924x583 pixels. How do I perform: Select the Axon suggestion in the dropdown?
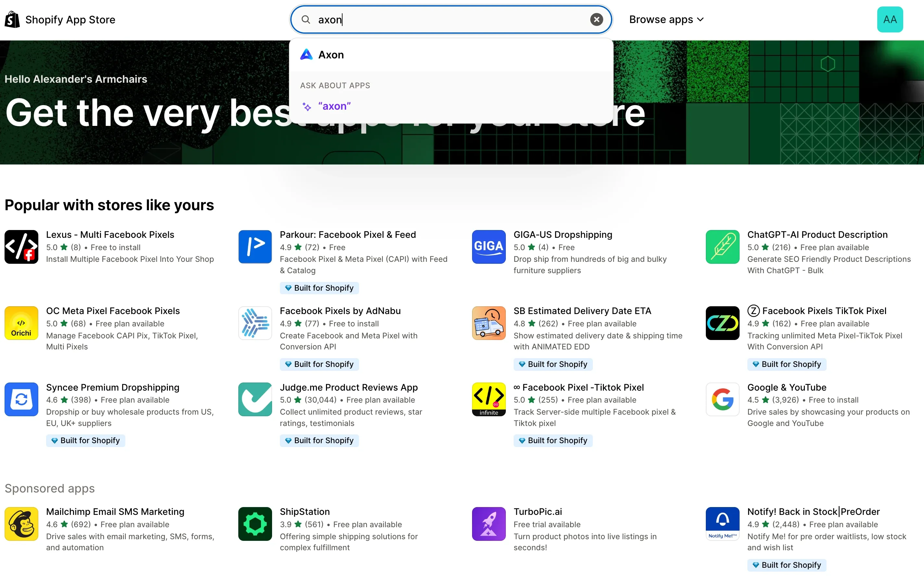tap(331, 55)
